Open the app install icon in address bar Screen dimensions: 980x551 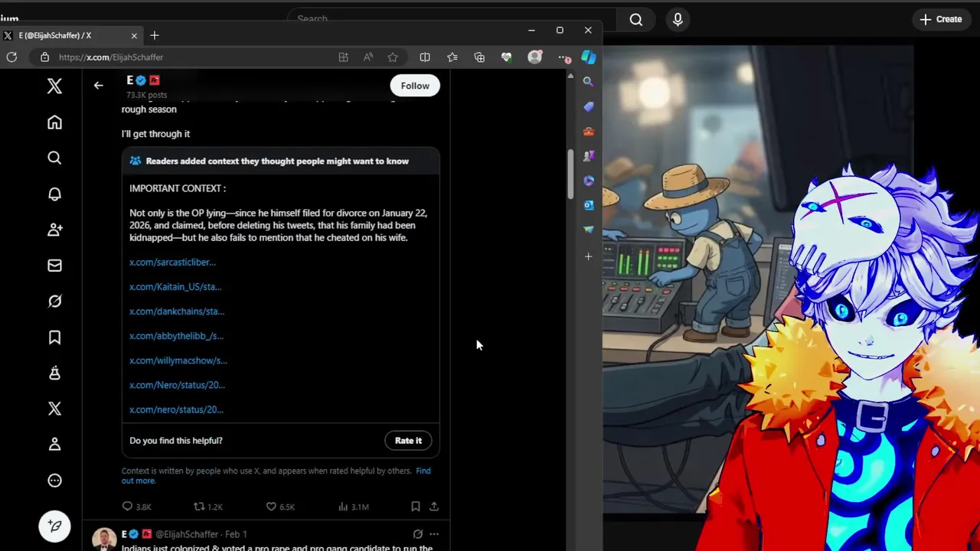(x=343, y=57)
